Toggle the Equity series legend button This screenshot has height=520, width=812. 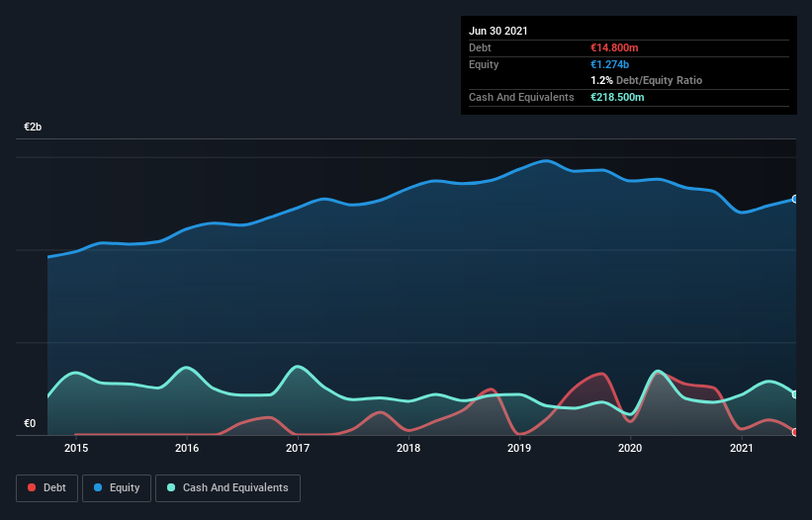(117, 488)
